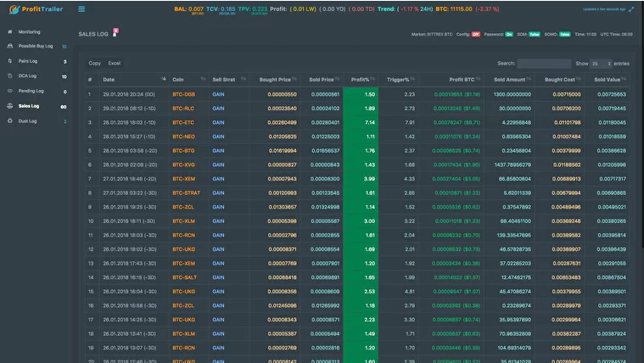
Task: Click the page vertical scrollbar
Action: coord(642,124)
